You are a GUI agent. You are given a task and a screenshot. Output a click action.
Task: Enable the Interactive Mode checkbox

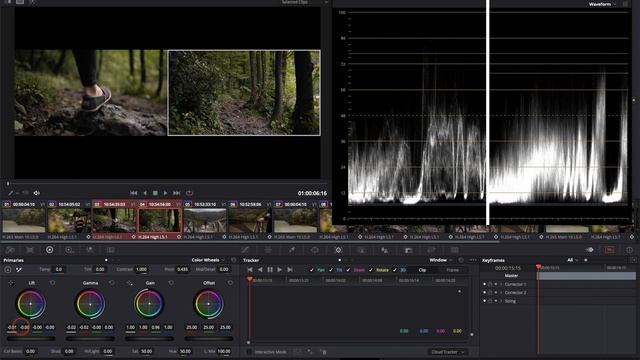point(249,351)
